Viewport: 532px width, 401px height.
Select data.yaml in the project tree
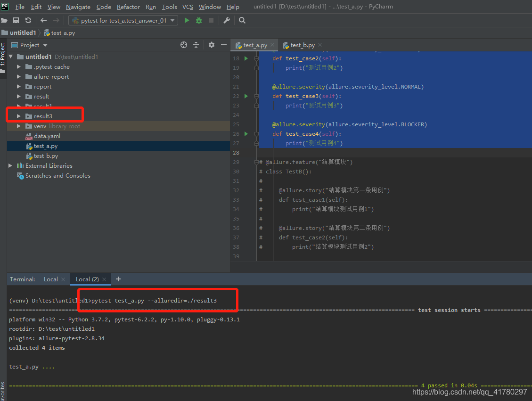tap(47, 136)
